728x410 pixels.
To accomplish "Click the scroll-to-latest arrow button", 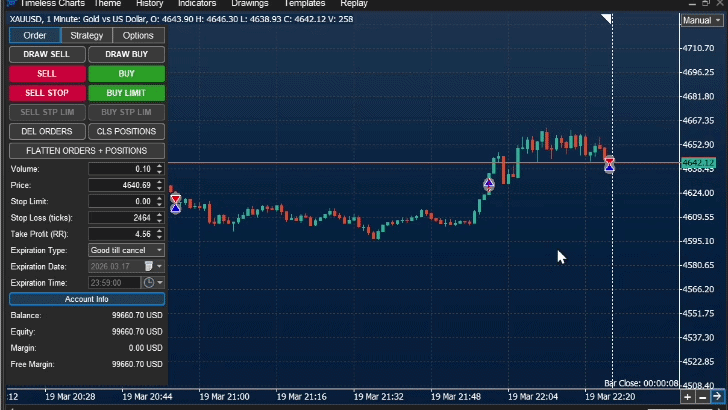I will (717, 397).
